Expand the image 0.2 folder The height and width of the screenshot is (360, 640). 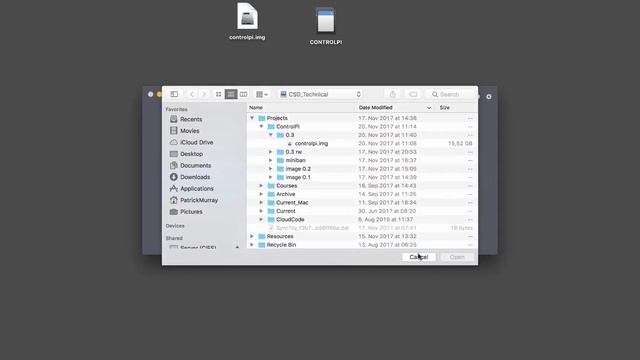click(271, 169)
